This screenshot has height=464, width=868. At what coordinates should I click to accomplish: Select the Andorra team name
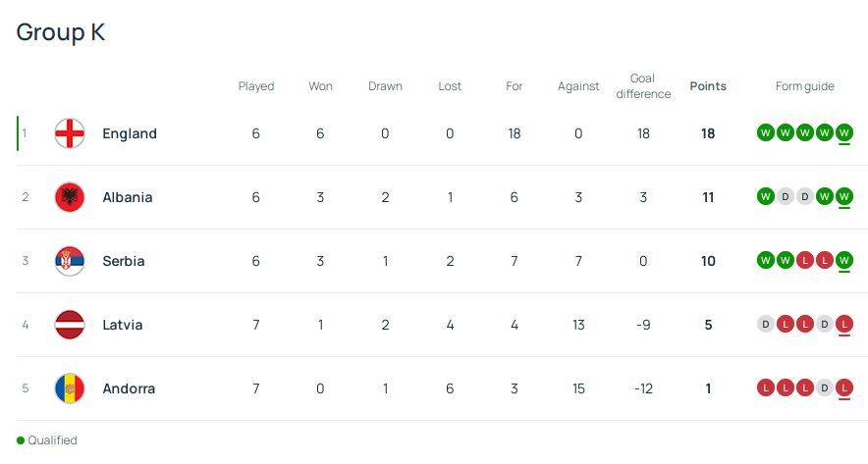click(x=129, y=388)
